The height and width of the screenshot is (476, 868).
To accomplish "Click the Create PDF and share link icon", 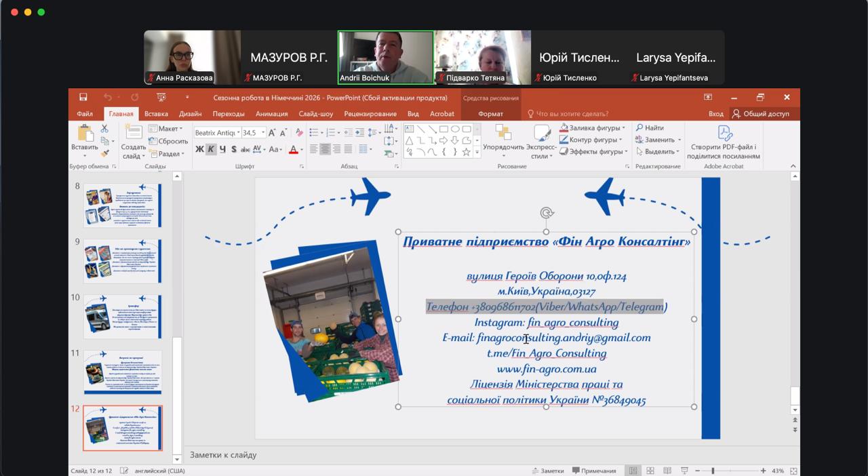I will click(x=723, y=142).
